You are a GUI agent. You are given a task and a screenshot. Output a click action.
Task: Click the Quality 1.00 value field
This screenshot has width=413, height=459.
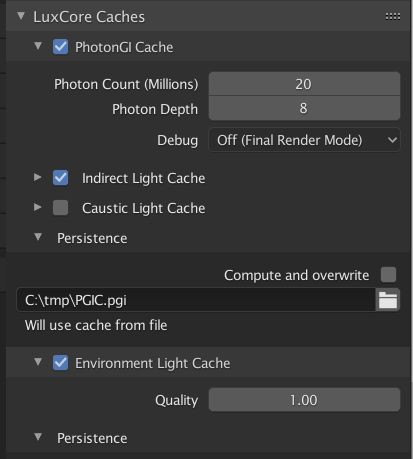tap(304, 400)
